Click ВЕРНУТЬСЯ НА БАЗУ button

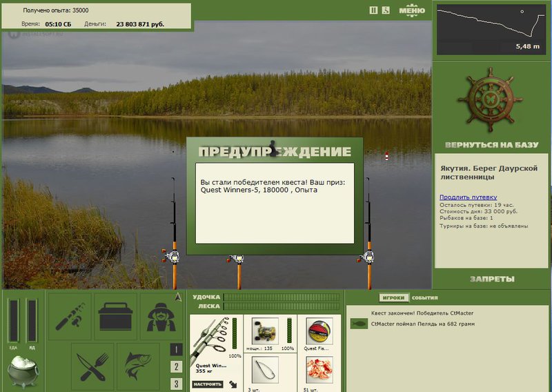[492, 145]
